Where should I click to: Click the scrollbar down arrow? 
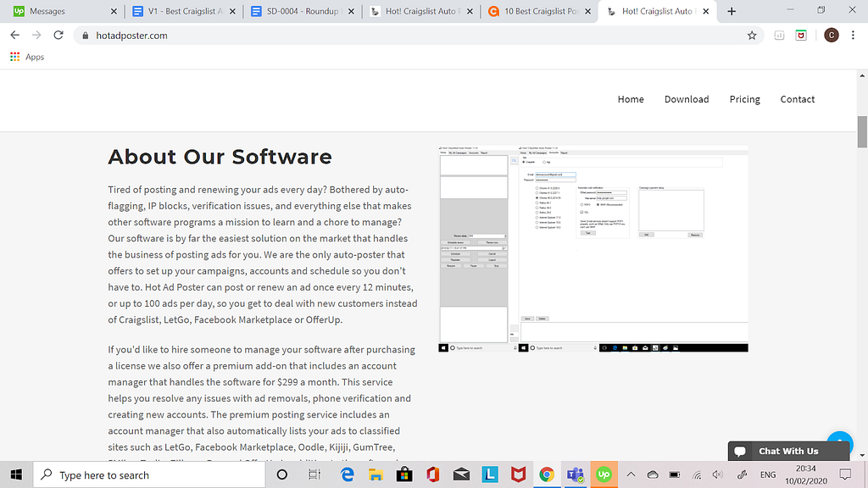(x=862, y=455)
